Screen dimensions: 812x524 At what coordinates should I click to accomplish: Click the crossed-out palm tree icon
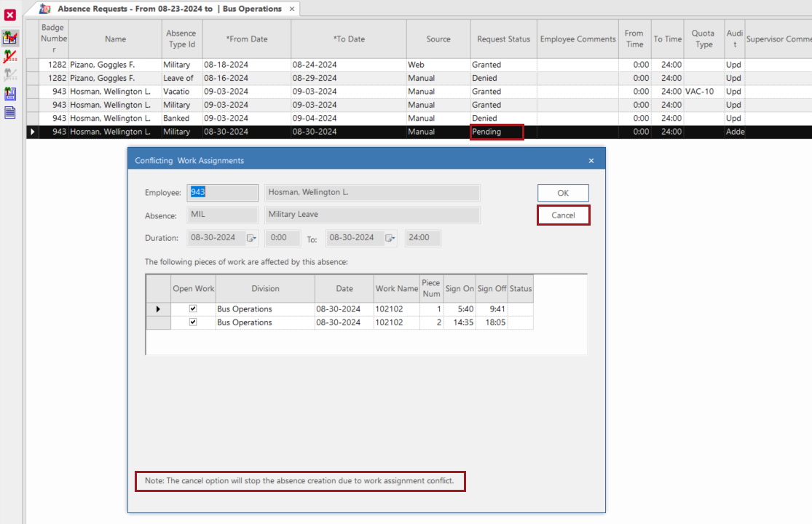pos(10,56)
